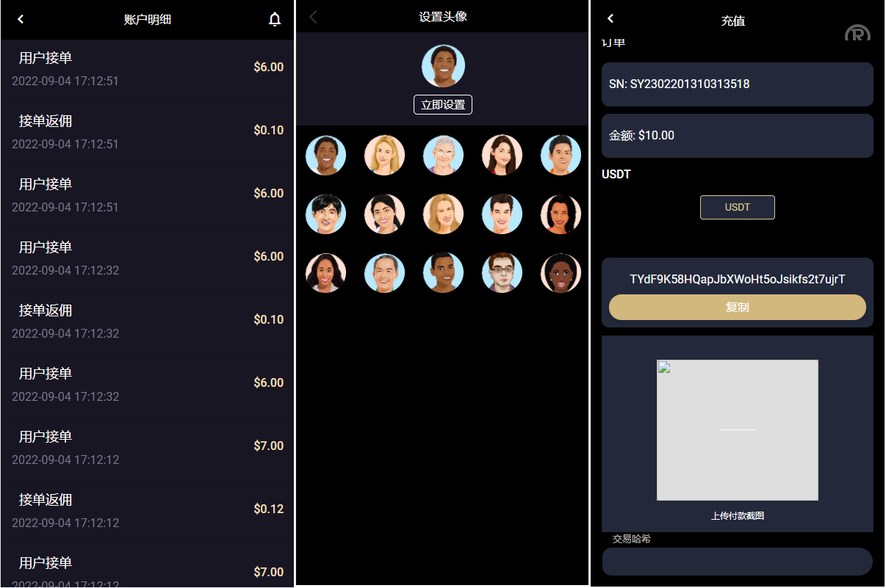The height and width of the screenshot is (588, 886).
Task: Go back from the 充值 screen
Action: [x=611, y=18]
